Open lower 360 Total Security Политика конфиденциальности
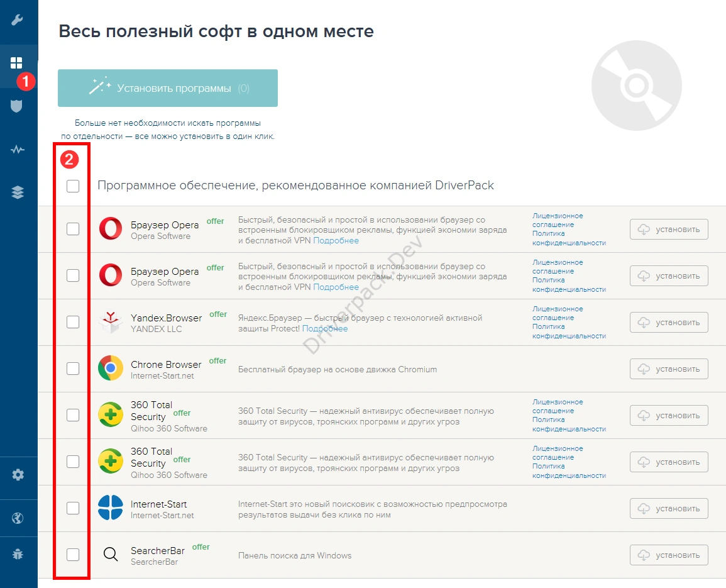 569,471
